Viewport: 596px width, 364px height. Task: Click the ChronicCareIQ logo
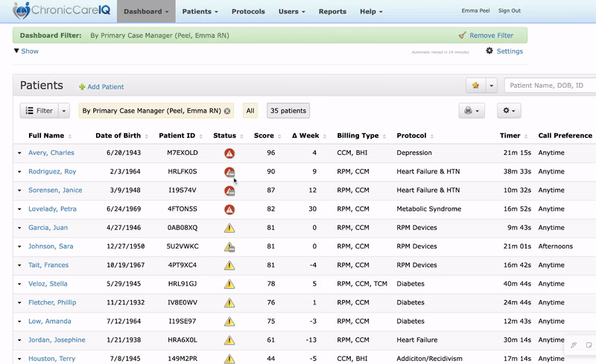[57, 11]
